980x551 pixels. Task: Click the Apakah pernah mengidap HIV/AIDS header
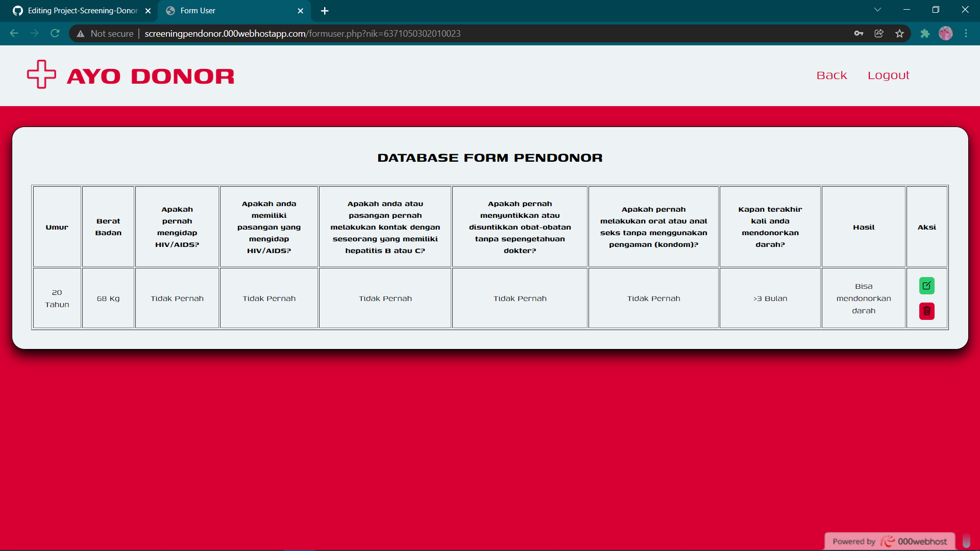(x=177, y=227)
